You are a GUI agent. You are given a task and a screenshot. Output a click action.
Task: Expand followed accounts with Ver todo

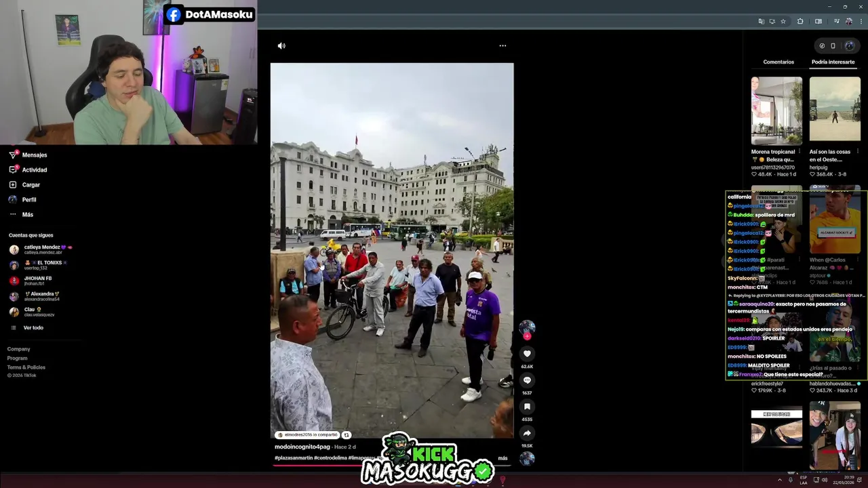pyautogui.click(x=27, y=327)
